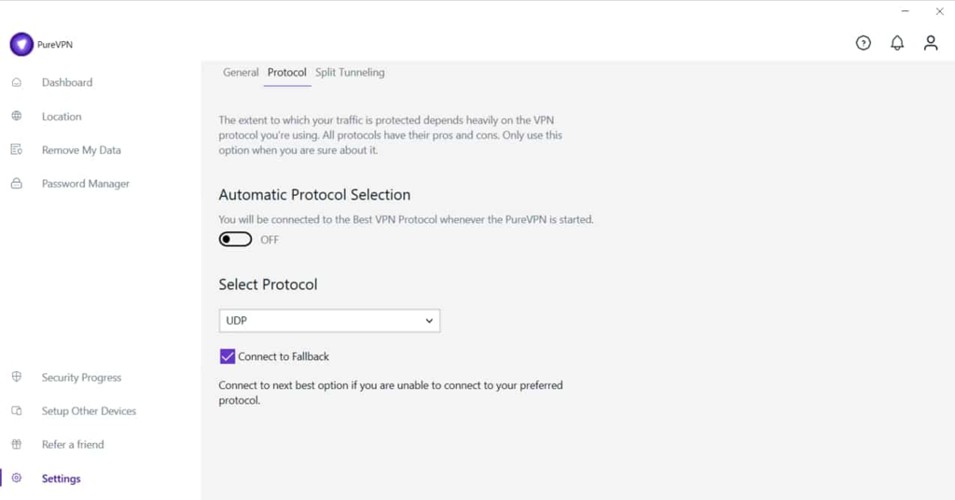Click the Setup Other Devices icon
The width and height of the screenshot is (955, 500).
tap(17, 411)
